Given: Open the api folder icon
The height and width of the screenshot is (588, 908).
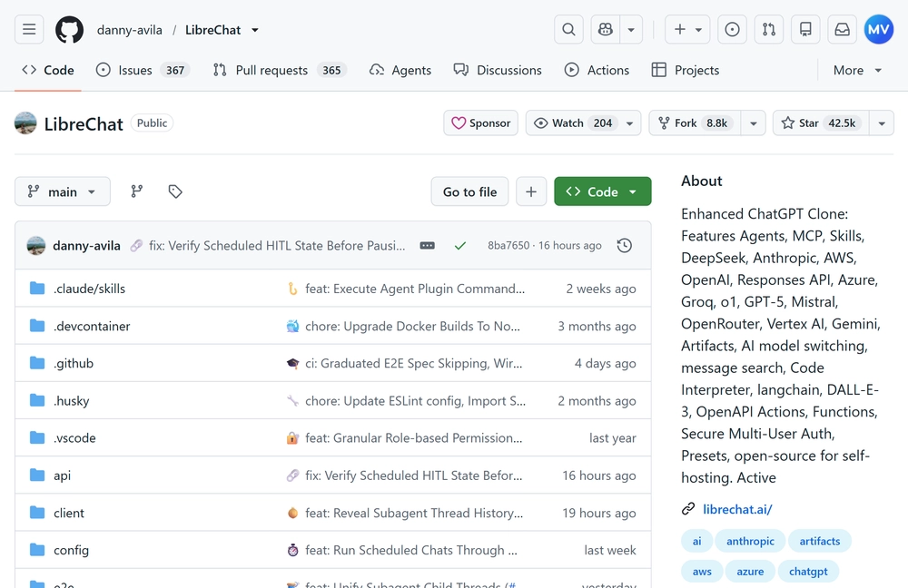Looking at the screenshot, I should pyautogui.click(x=37, y=475).
